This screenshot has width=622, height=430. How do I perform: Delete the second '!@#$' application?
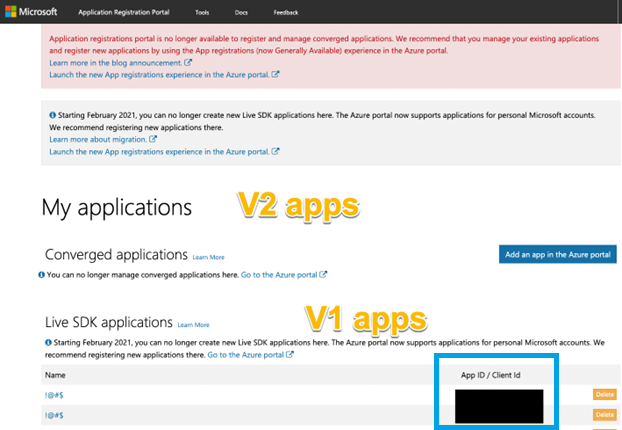[605, 415]
